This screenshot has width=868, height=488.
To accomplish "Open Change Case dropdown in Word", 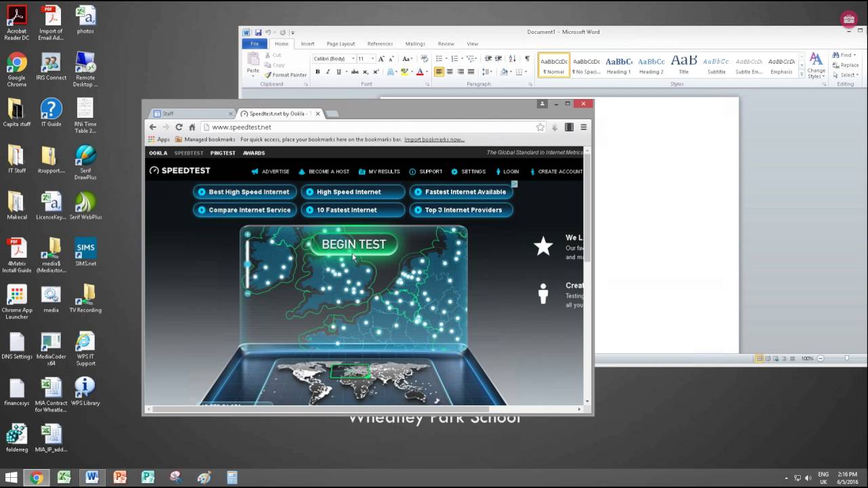I will 407,59.
